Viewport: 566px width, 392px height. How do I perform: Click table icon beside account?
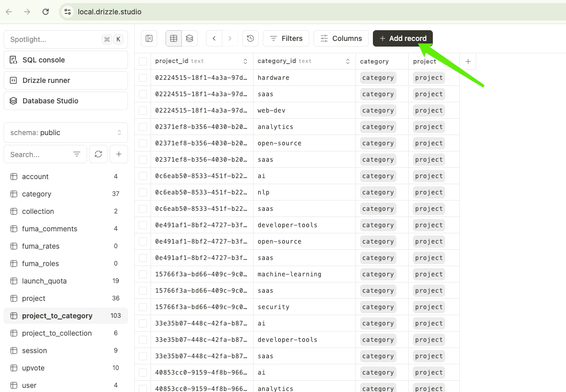pyautogui.click(x=14, y=177)
